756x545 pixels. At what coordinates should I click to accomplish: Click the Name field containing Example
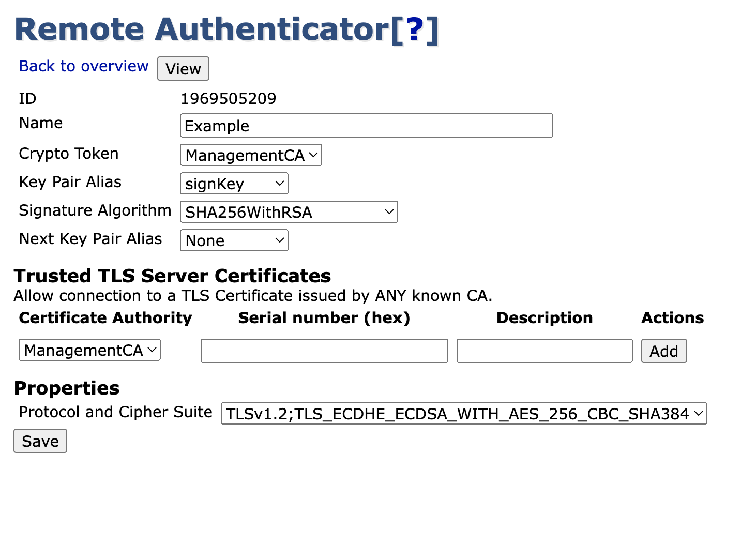[x=366, y=125]
